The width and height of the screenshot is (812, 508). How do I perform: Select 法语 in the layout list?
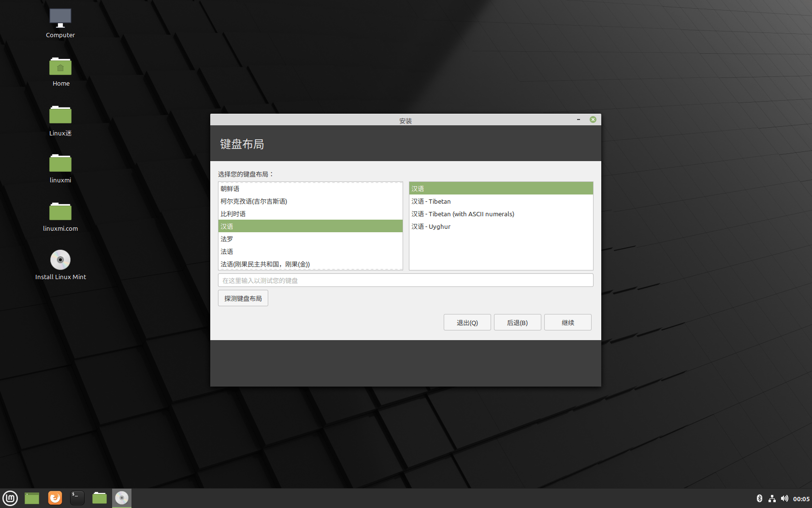226,251
